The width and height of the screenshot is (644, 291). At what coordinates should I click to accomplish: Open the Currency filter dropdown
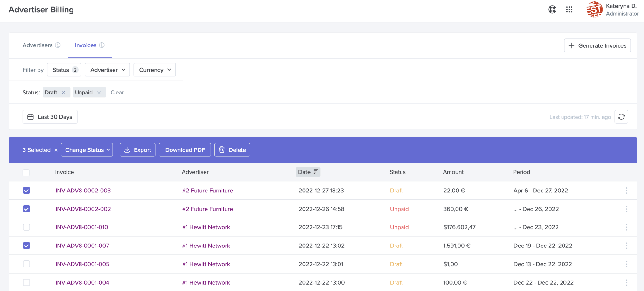point(155,70)
